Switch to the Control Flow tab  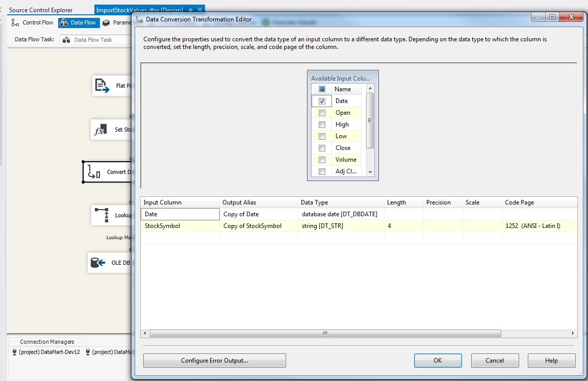point(33,22)
